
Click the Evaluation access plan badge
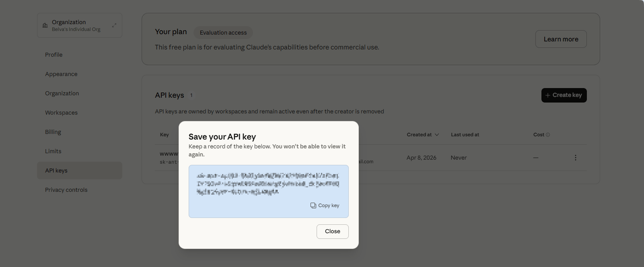pos(223,33)
